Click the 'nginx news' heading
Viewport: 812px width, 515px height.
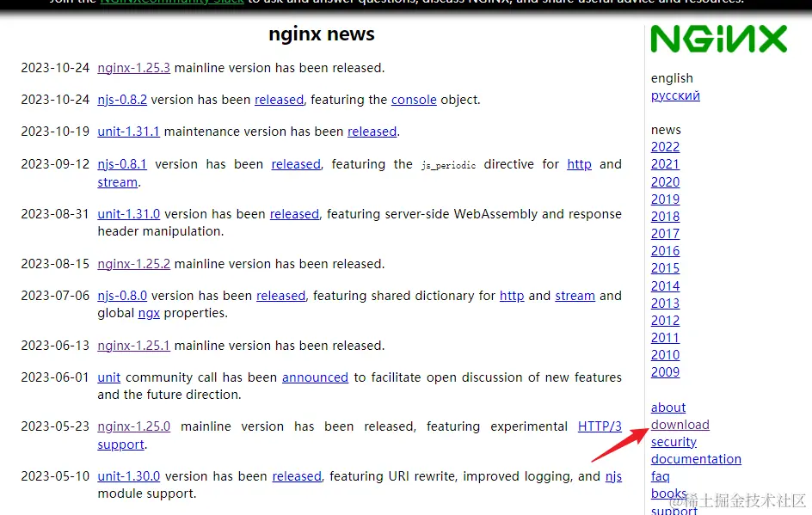(322, 34)
